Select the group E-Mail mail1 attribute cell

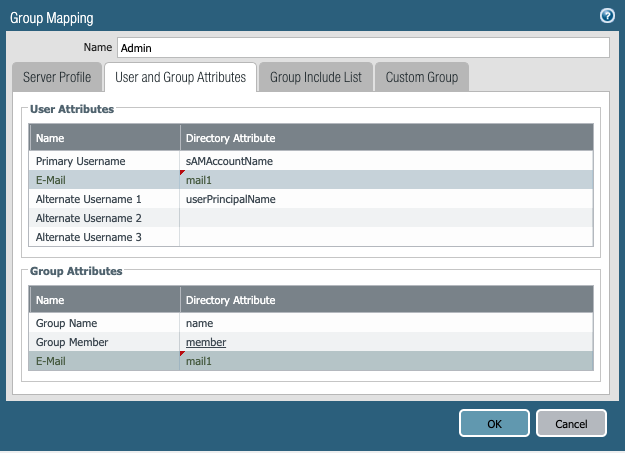386,361
